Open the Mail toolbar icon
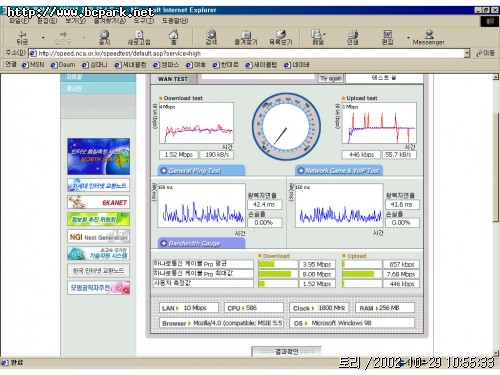 click(x=317, y=38)
